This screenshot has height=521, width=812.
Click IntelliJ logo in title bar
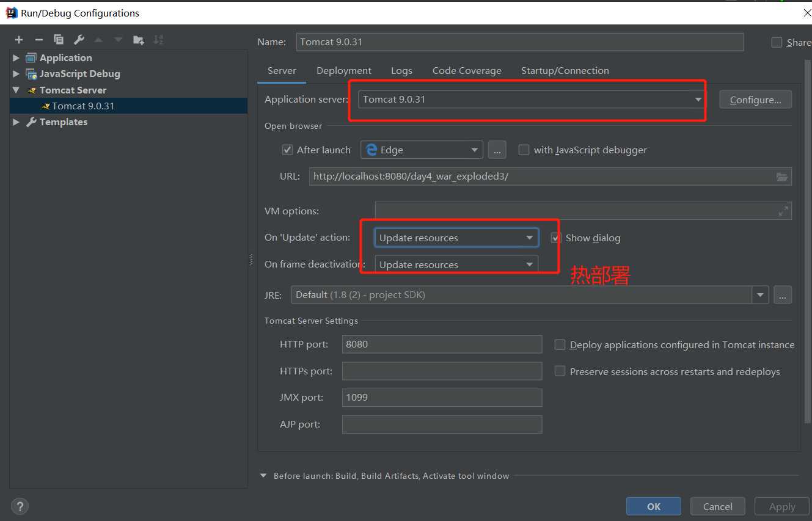[12, 13]
